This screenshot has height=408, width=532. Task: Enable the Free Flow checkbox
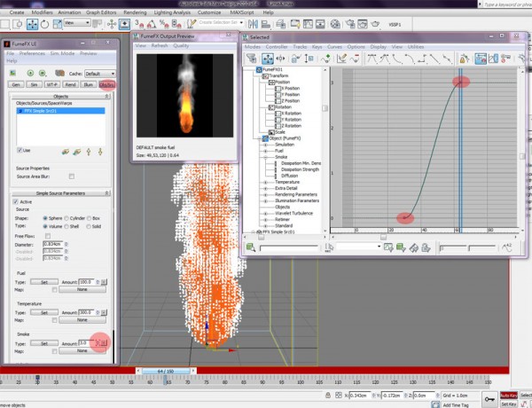[x=48, y=236]
